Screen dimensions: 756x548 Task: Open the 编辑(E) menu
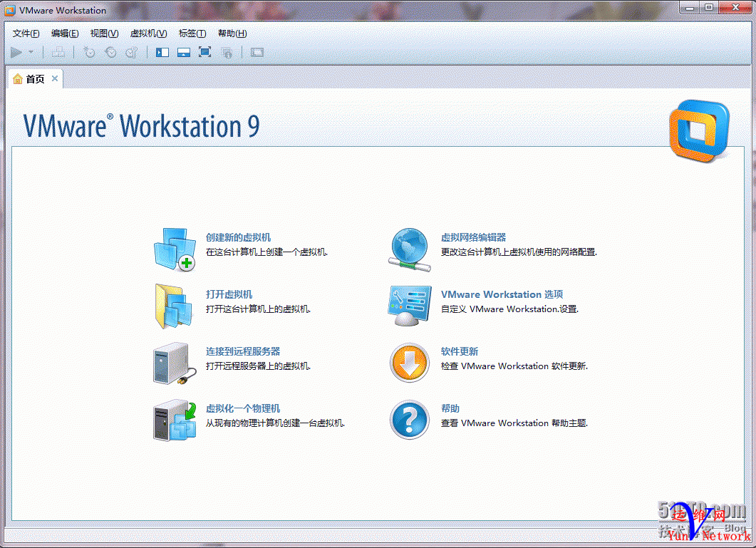[65, 33]
